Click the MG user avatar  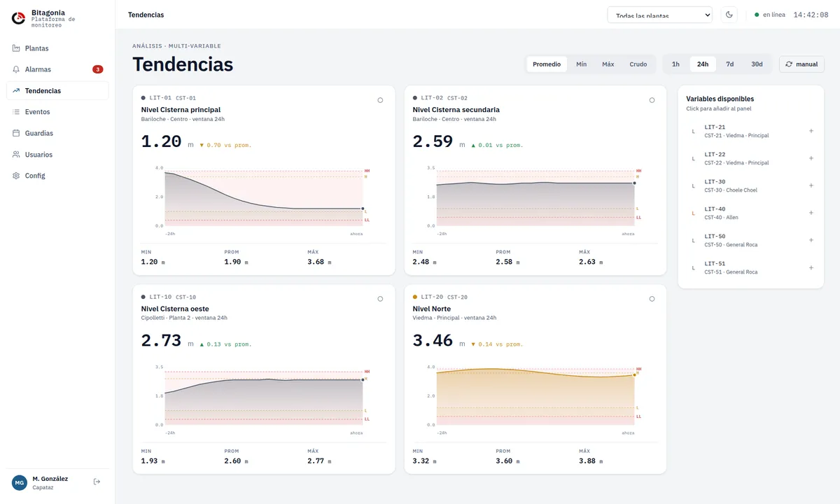pyautogui.click(x=20, y=482)
